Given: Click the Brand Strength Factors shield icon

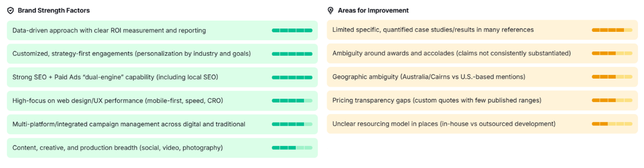Looking at the screenshot, I should [11, 10].
